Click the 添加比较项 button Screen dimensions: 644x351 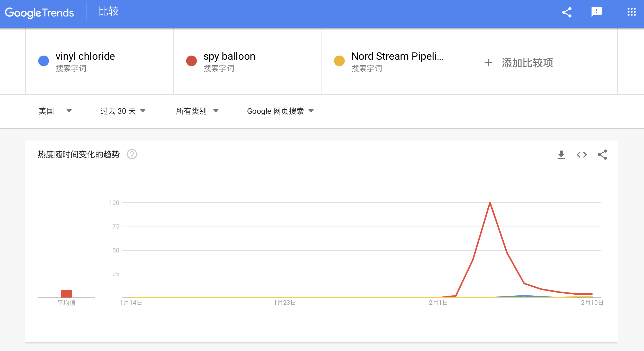527,63
